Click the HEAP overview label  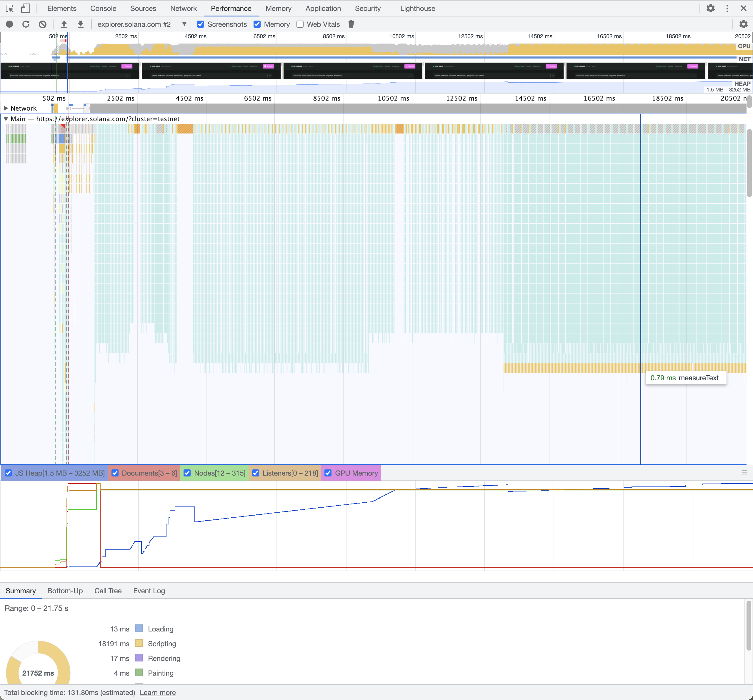click(742, 84)
